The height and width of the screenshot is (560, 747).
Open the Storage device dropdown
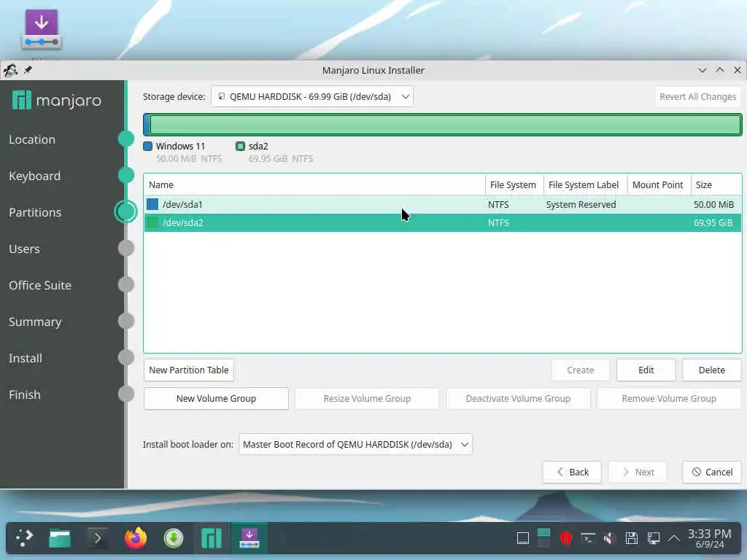tap(312, 97)
